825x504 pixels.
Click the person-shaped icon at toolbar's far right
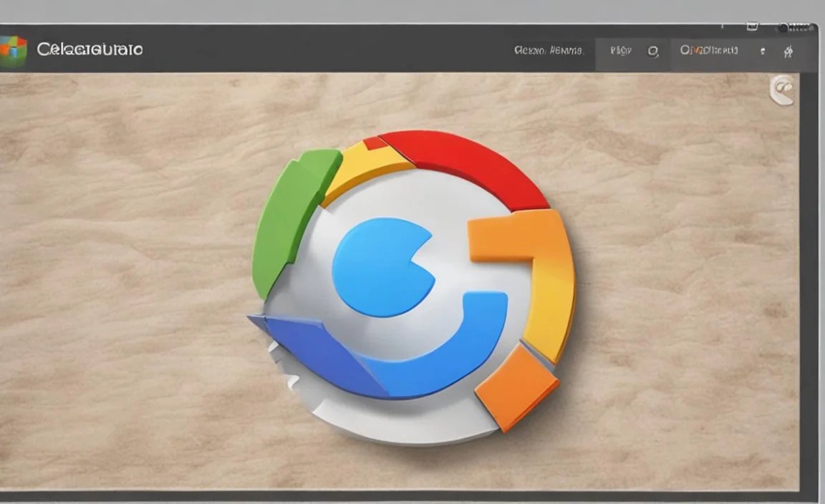point(788,52)
